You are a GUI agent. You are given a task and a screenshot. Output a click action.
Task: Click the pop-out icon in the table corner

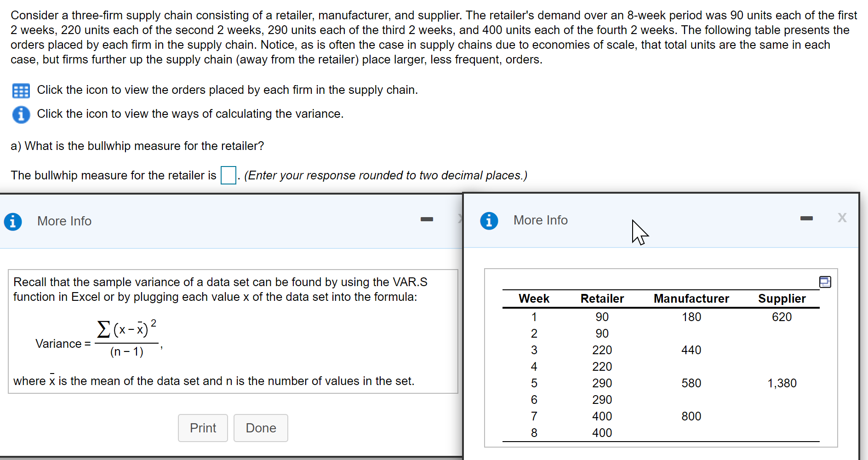[825, 282]
